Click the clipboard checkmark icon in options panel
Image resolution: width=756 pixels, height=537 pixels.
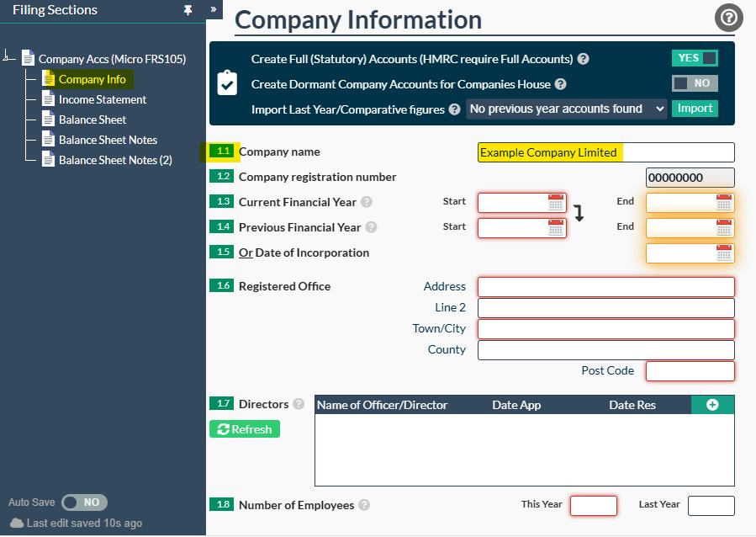(x=227, y=83)
